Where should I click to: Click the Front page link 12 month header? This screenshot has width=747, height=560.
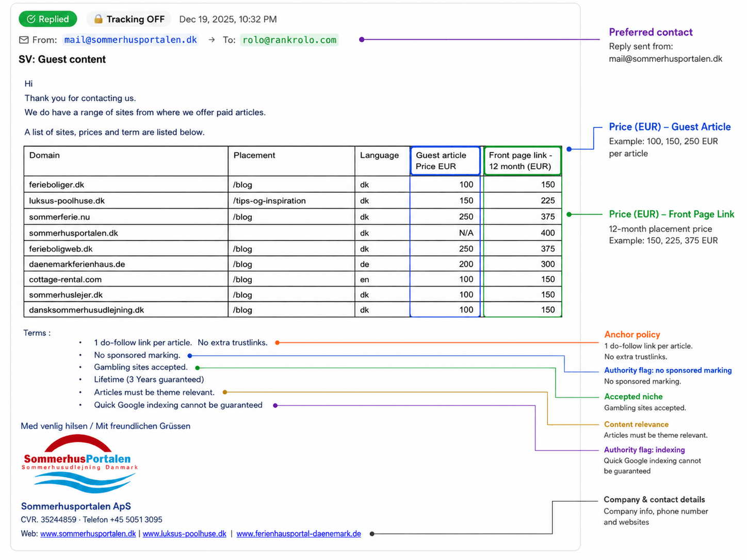[x=522, y=161]
